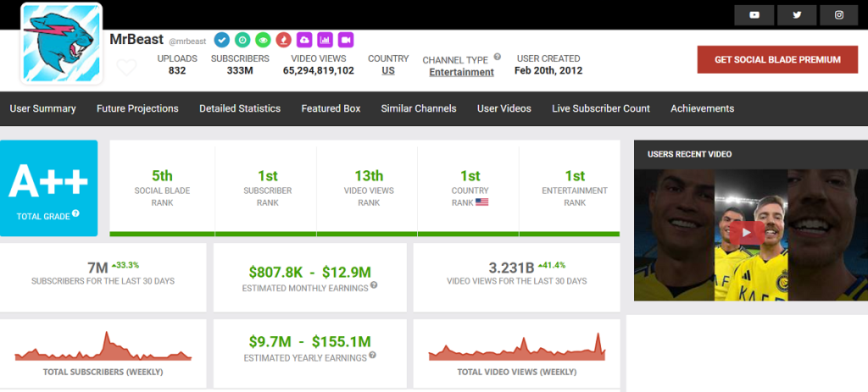Click the Total Subscribers (Weekly) chart

pos(103,346)
